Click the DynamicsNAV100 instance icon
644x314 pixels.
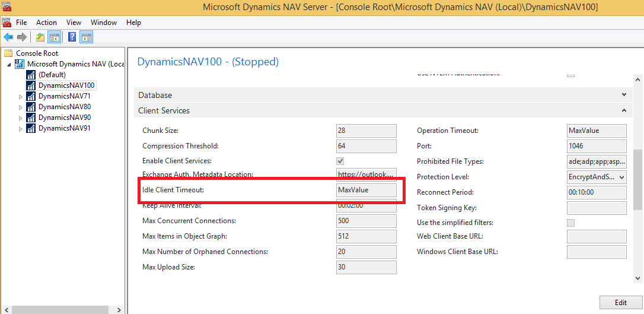pos(31,85)
